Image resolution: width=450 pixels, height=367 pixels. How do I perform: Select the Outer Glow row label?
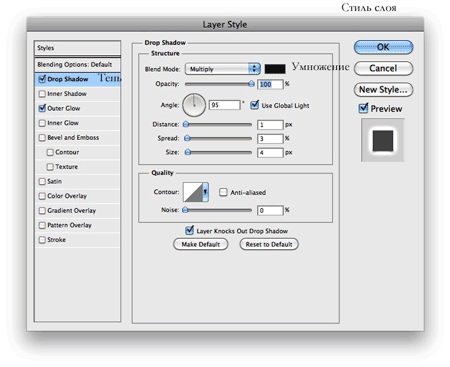tap(64, 109)
